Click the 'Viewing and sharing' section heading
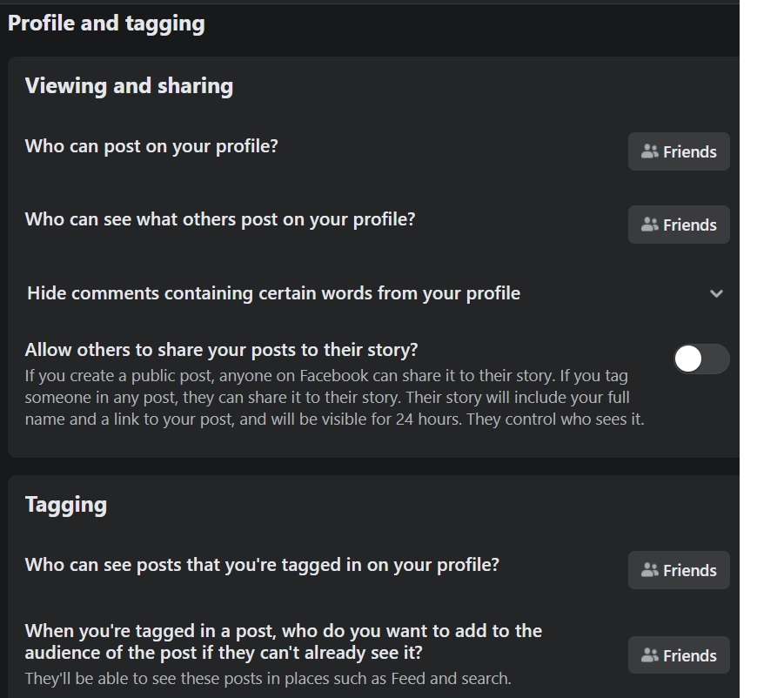 (129, 86)
